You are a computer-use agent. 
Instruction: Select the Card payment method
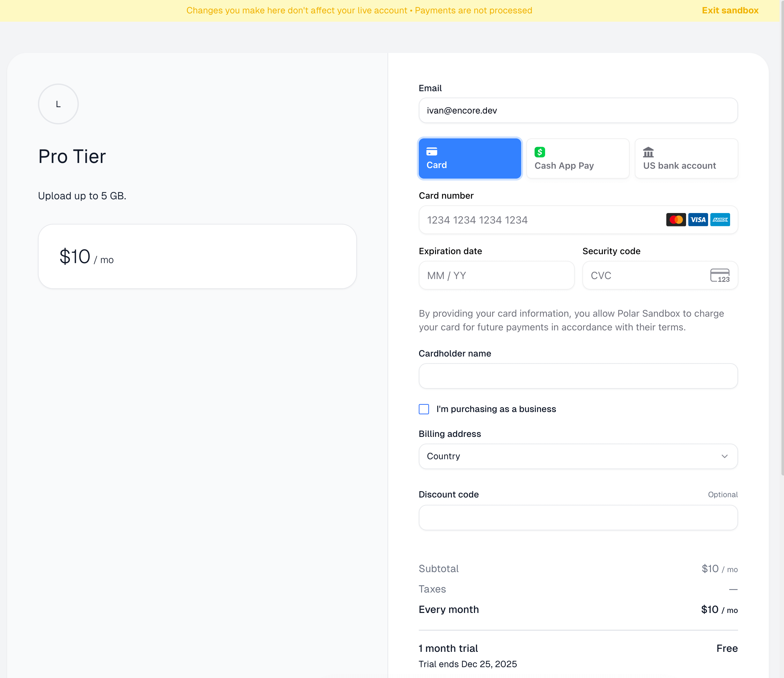470,158
